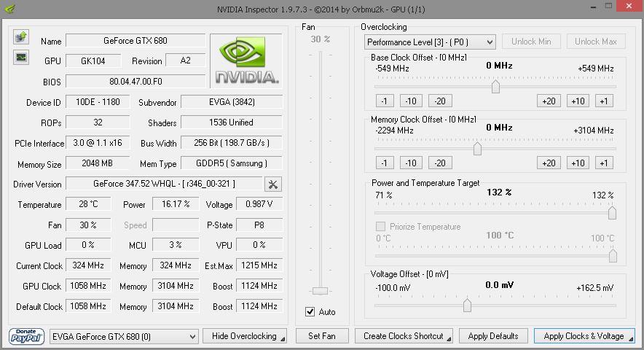Open driver profile settings wrench icon

tap(272, 184)
